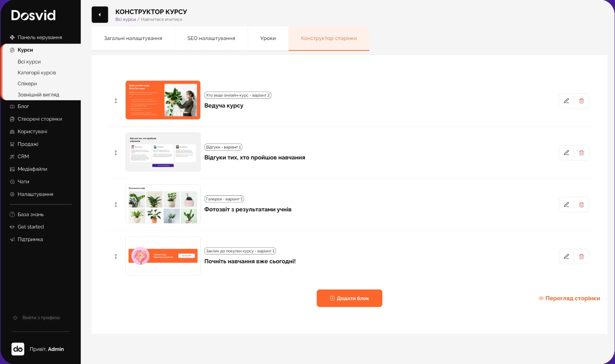Open the Загальні налаштування tab
The width and height of the screenshot is (615, 364).
[133, 38]
